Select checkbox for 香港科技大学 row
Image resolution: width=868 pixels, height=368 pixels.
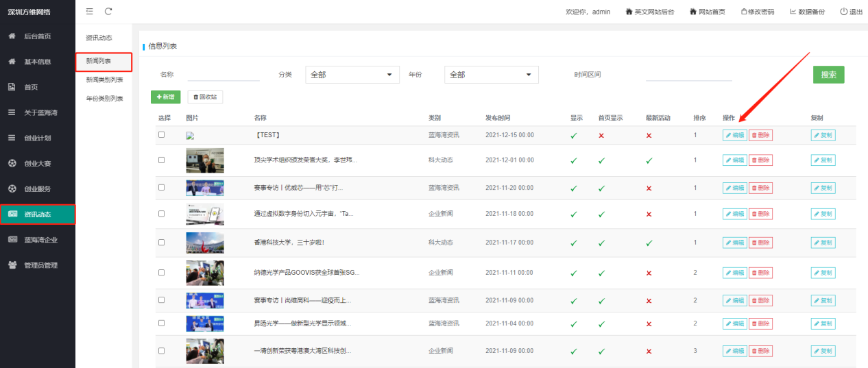click(x=162, y=243)
